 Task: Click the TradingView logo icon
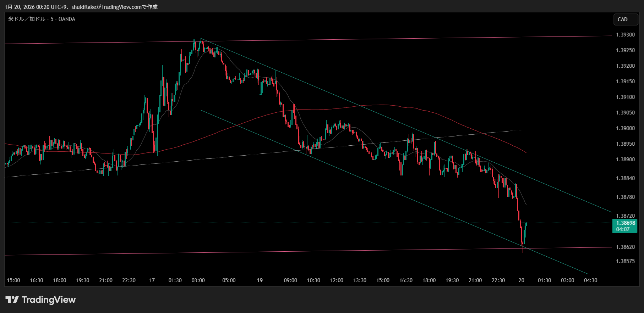coord(12,300)
